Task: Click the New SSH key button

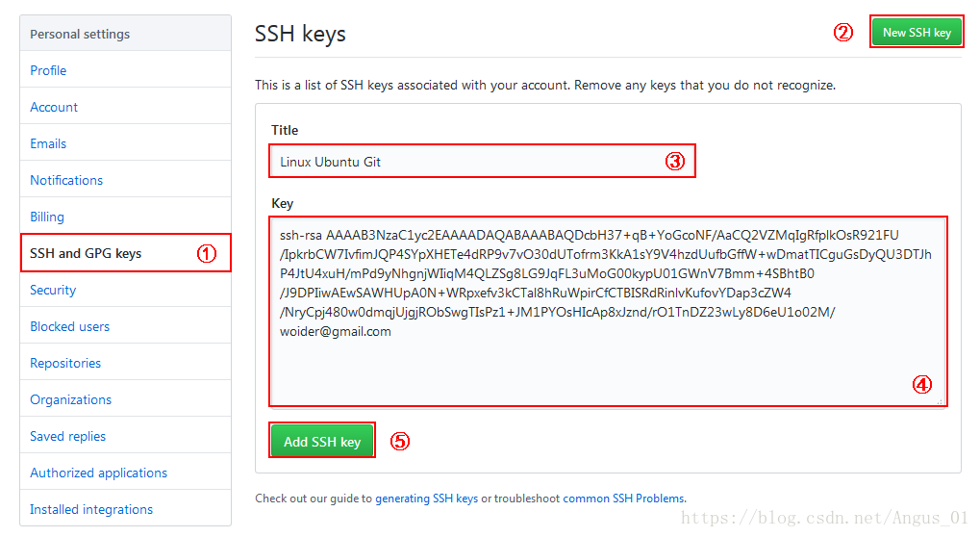Action: pyautogui.click(x=917, y=33)
